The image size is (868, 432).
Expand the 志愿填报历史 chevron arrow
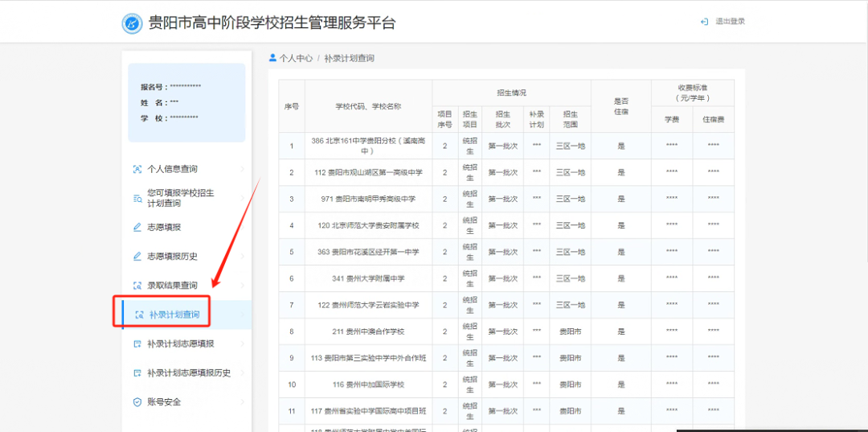click(x=242, y=257)
